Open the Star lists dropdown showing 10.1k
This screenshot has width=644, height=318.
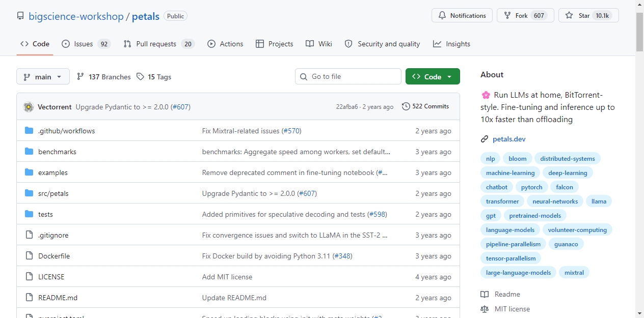[x=588, y=16]
